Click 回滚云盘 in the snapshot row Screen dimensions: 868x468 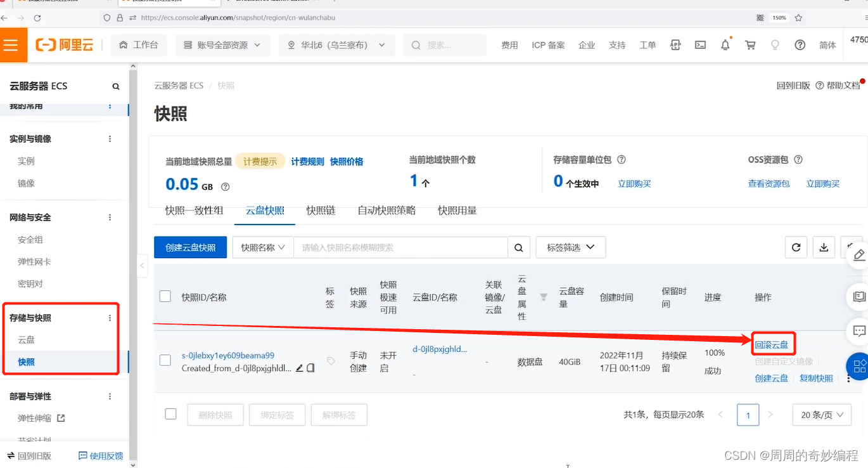pos(772,345)
